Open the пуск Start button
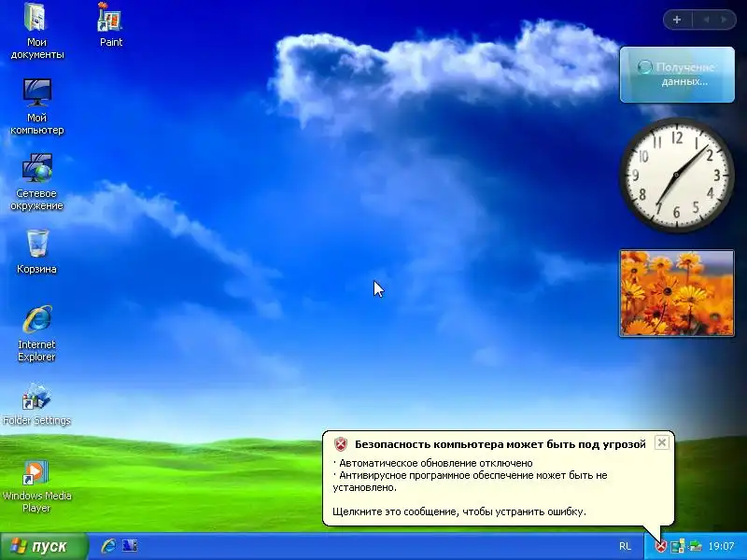This screenshot has height=560, width=747. pyautogui.click(x=44, y=546)
